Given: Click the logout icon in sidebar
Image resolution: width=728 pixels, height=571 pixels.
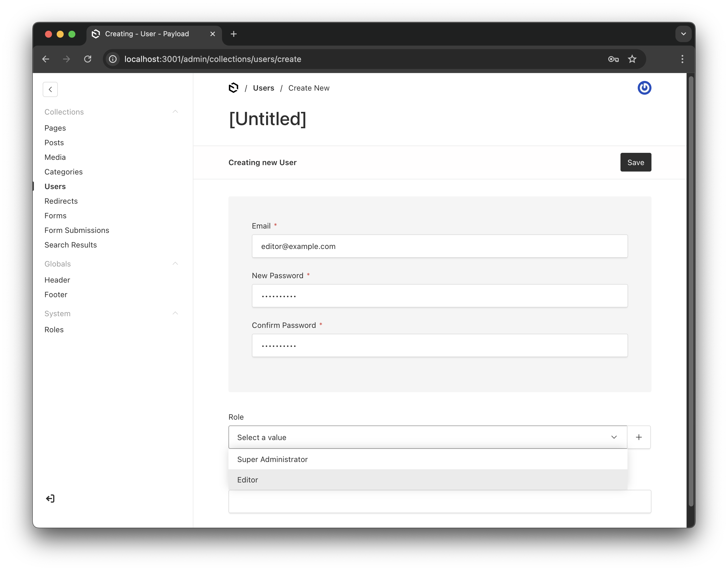Looking at the screenshot, I should click(50, 499).
